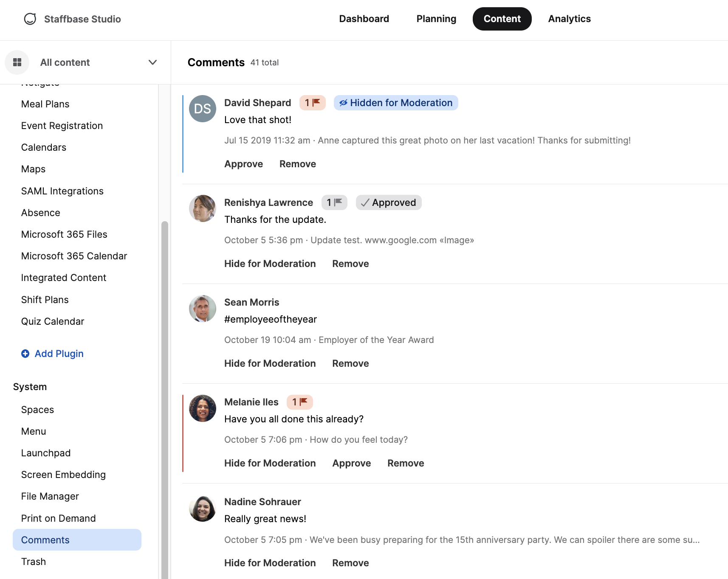
Task: Click the All content grid icon
Action: tap(17, 62)
